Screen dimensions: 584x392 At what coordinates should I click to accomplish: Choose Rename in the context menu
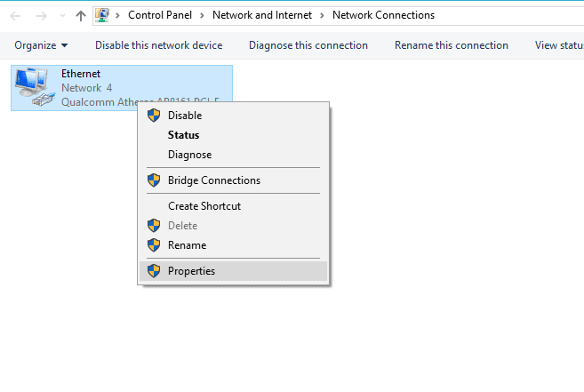tap(234, 245)
